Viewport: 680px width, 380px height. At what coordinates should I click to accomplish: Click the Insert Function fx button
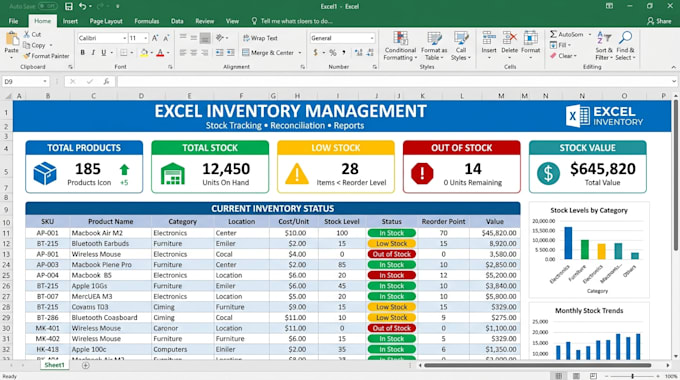pos(106,82)
